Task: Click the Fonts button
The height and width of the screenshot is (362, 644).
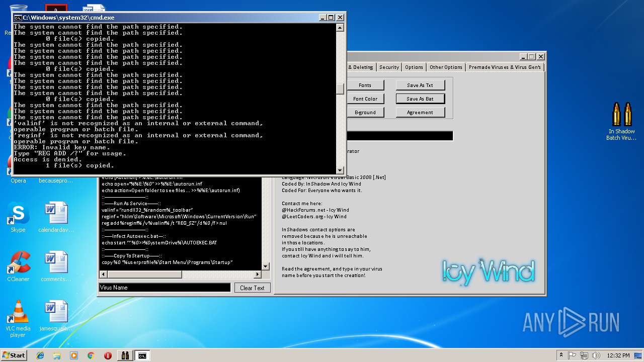Action: click(x=365, y=85)
